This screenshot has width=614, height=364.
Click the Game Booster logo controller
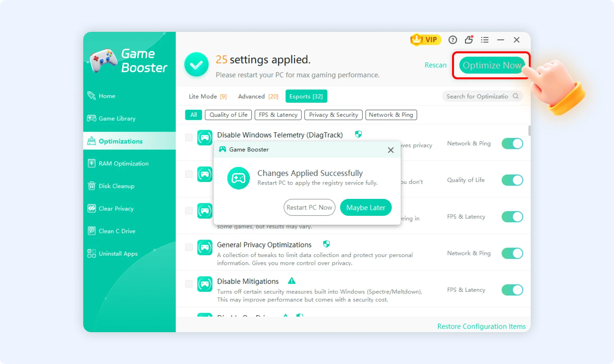click(103, 60)
